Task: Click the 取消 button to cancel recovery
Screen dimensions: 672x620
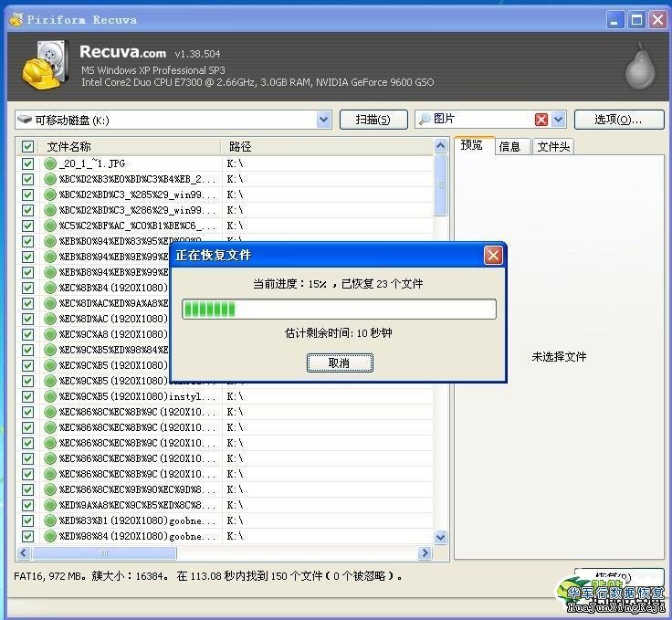Action: tap(339, 363)
